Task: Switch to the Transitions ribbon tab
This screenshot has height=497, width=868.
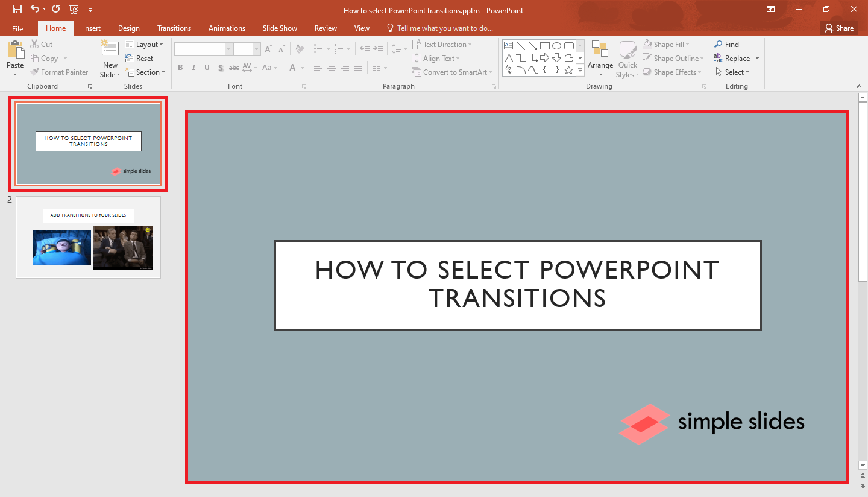Action: point(174,28)
